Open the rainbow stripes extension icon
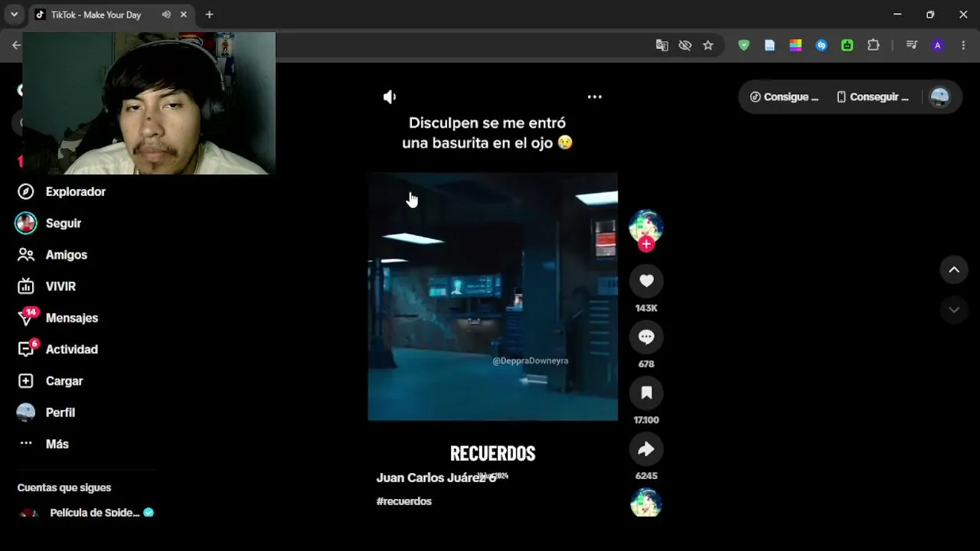 point(795,45)
